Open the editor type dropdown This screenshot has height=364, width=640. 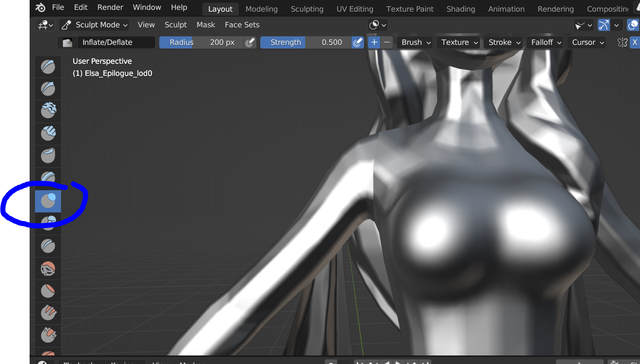(x=46, y=25)
